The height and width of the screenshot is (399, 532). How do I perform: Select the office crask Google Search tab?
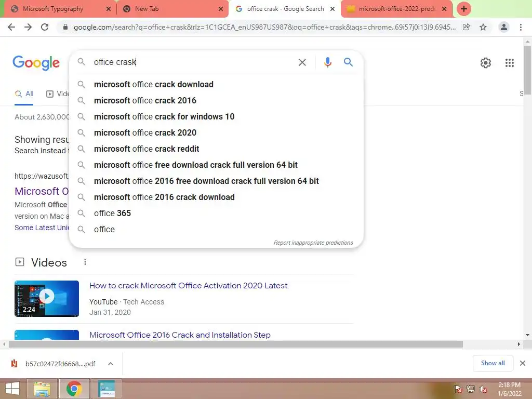(285, 9)
